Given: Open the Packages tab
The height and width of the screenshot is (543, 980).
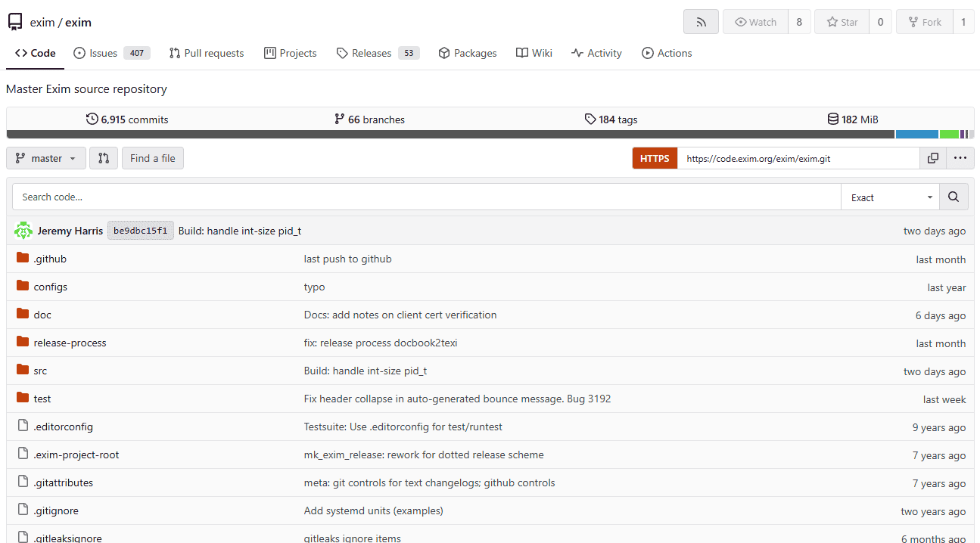Looking at the screenshot, I should pyautogui.click(x=468, y=53).
